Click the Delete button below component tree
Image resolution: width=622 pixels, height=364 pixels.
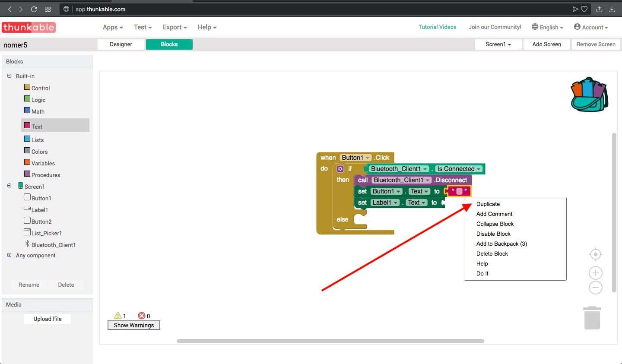coord(66,285)
